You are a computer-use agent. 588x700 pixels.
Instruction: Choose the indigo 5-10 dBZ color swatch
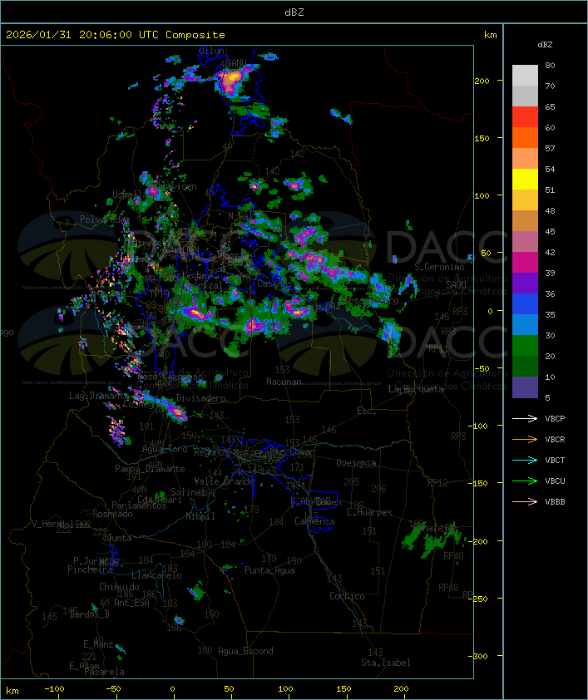(525, 387)
